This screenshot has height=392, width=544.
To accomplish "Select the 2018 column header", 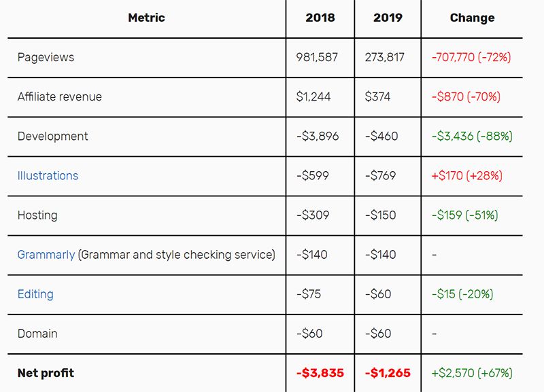I will [x=320, y=18].
